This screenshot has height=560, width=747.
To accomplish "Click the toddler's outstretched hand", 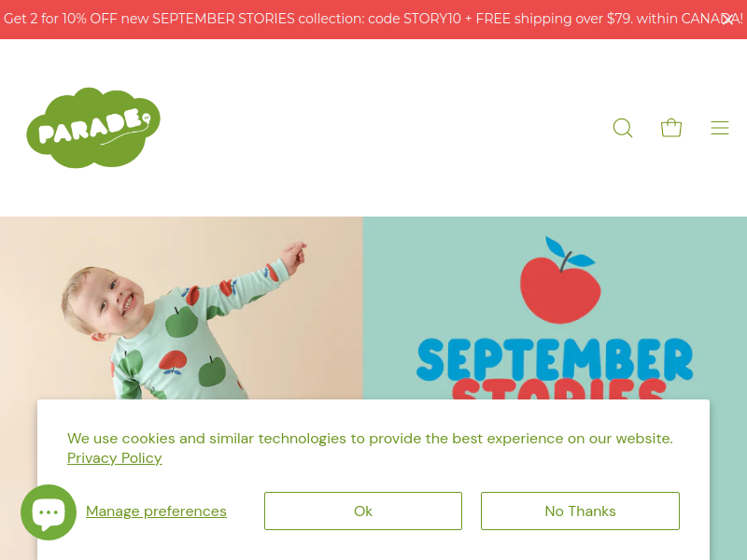I will point(294,255).
